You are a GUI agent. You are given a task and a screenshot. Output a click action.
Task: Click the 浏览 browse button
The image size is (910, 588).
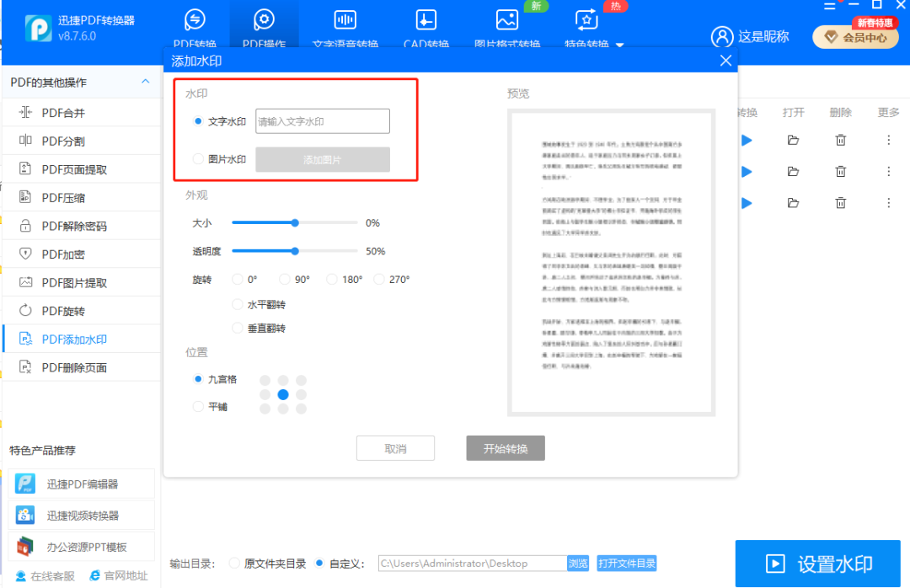click(x=578, y=563)
